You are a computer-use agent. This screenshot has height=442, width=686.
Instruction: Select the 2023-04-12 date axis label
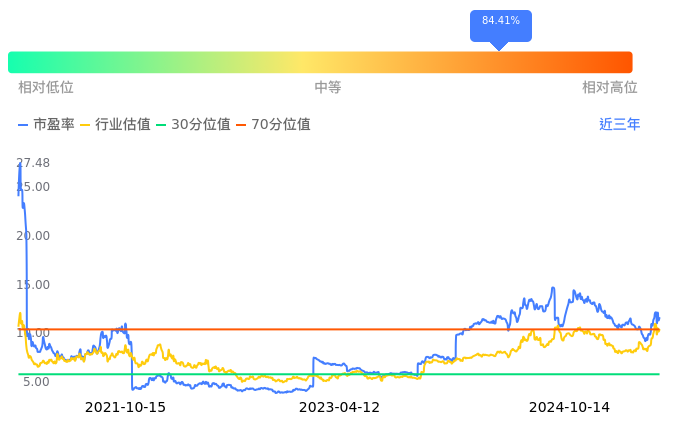click(340, 408)
